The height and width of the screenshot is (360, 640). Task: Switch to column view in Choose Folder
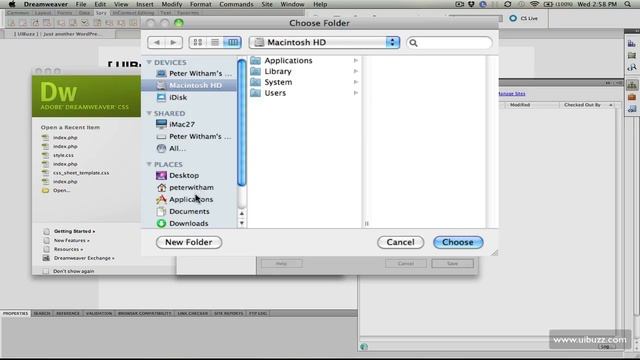pos(232,42)
